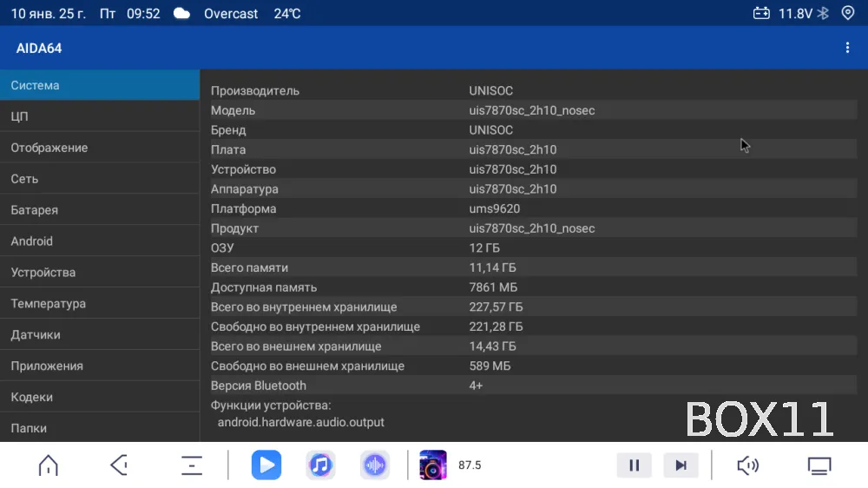
Task: Tap the screen display icon
Action: [819, 465]
